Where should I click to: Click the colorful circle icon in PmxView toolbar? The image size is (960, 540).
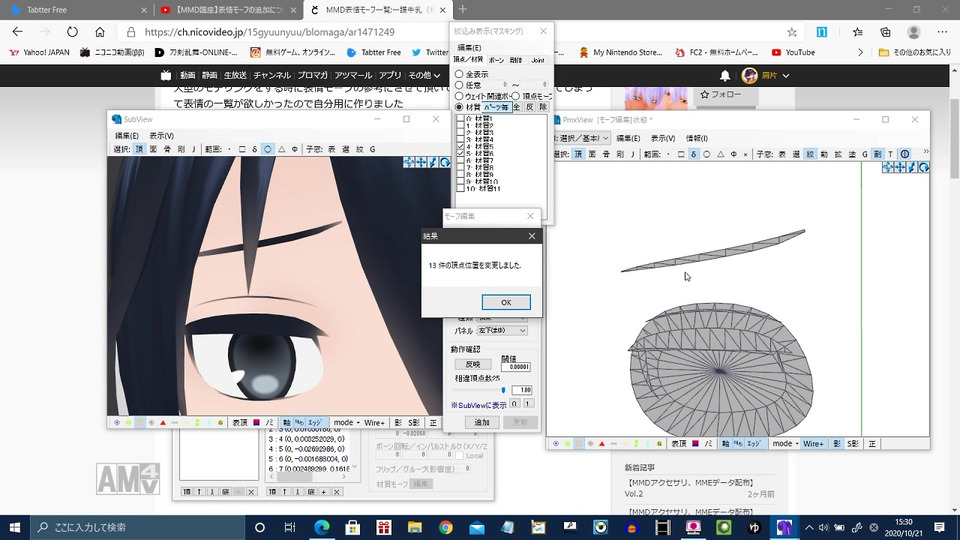tap(905, 154)
